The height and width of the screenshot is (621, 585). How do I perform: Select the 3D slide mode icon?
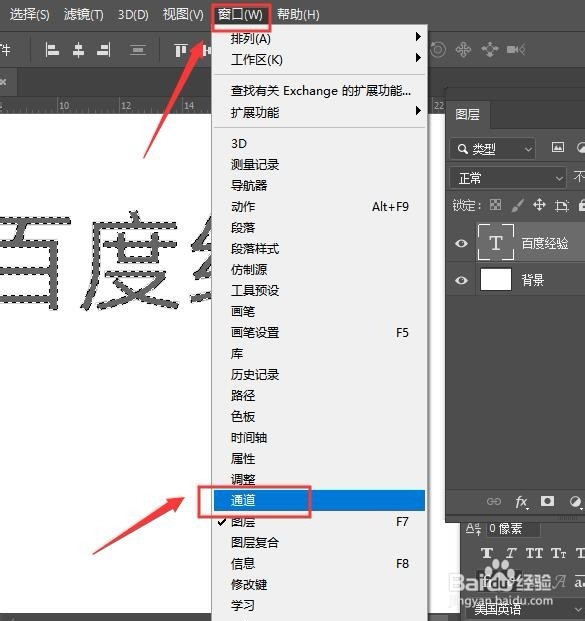(490, 50)
